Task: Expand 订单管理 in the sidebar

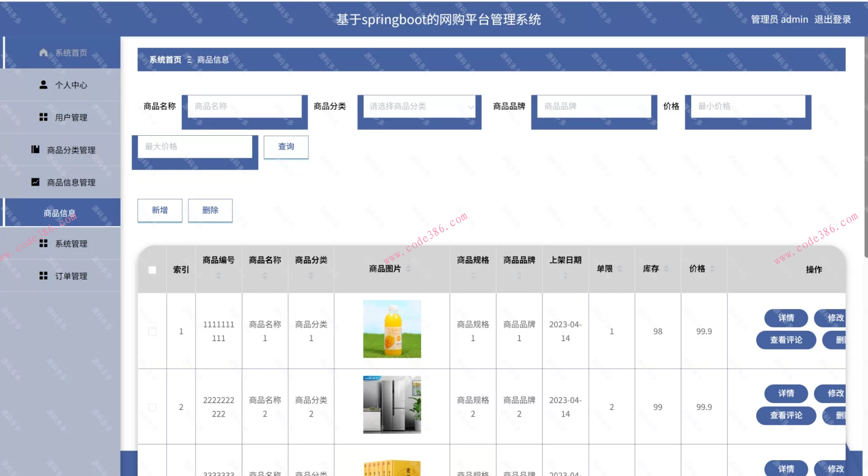Action: tap(61, 276)
